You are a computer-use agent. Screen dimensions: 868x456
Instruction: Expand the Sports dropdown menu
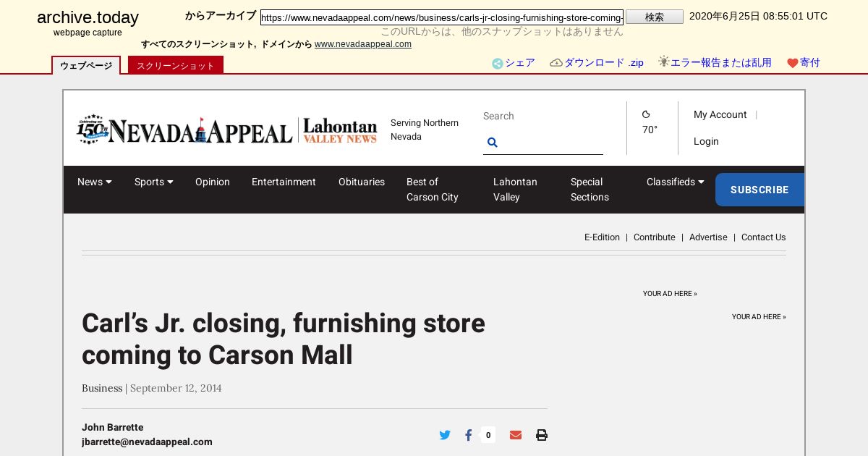pos(154,182)
